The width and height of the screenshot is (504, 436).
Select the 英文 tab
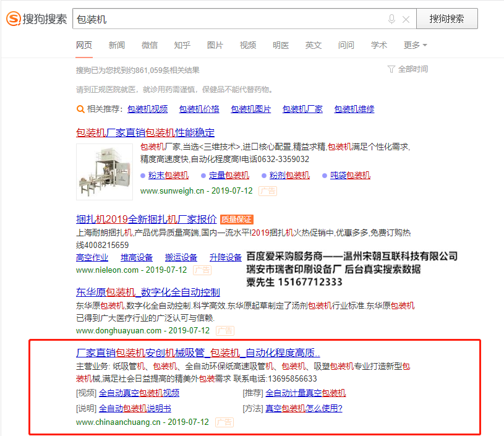click(x=314, y=45)
